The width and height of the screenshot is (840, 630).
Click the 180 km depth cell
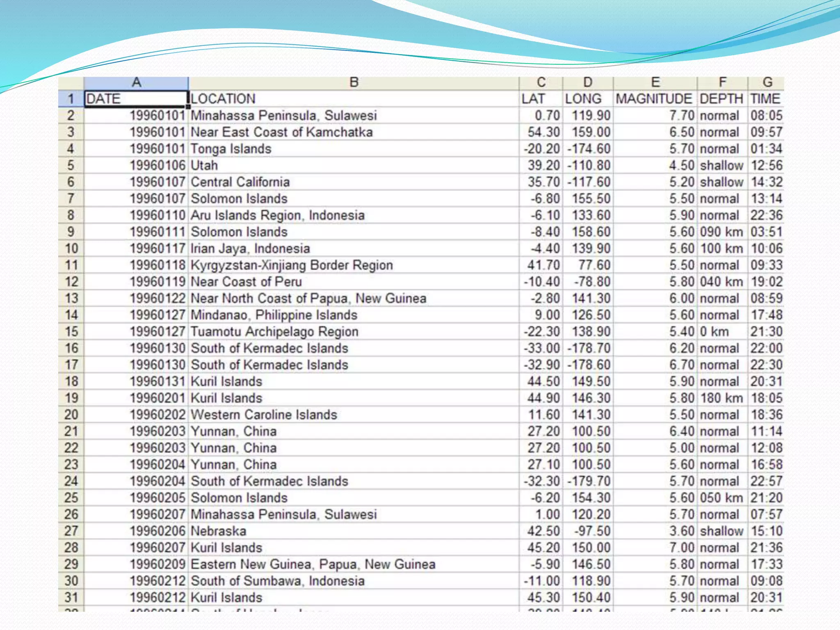coord(722,398)
